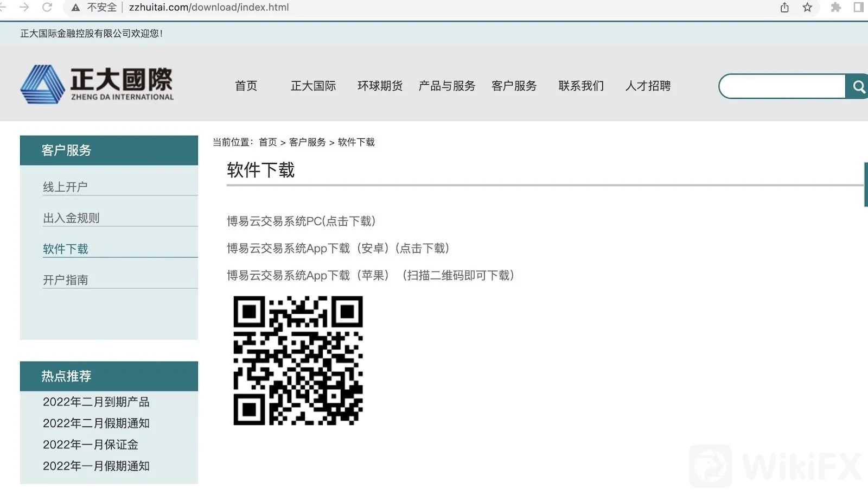Click the Android App download link
This screenshot has height=501, width=868.
pyautogui.click(x=338, y=248)
